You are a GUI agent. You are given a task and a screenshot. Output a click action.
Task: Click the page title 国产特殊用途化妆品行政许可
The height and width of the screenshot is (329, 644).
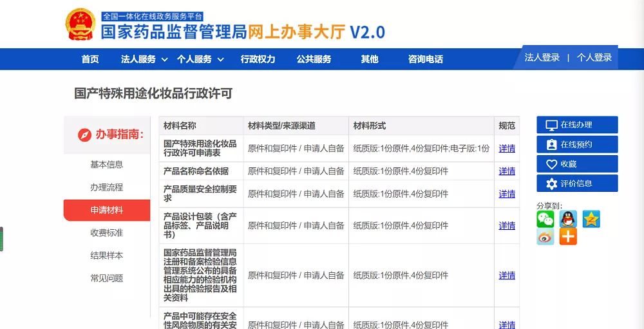[153, 93]
